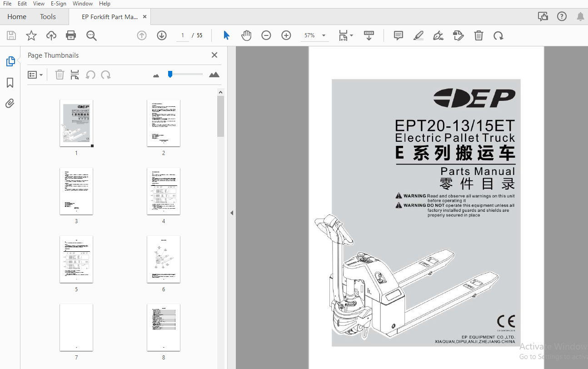The height and width of the screenshot is (369, 588).
Task: Open the Help menu
Action: click(105, 4)
